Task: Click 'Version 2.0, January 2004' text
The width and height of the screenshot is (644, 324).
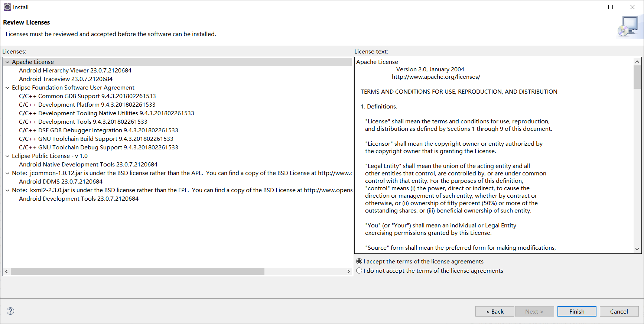Action: coord(430,69)
